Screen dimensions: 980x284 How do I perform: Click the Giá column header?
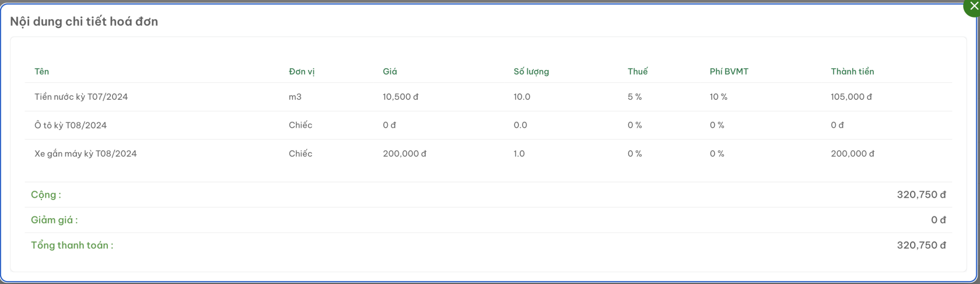pos(390,72)
